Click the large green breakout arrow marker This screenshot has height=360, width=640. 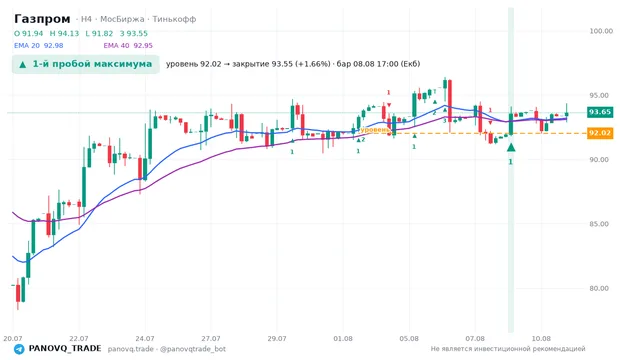click(x=511, y=147)
